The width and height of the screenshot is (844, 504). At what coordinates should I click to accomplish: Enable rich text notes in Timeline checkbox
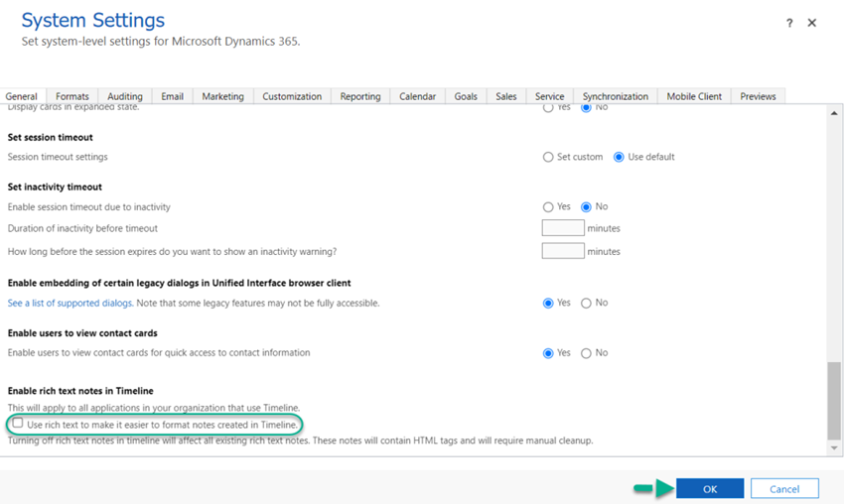point(18,423)
